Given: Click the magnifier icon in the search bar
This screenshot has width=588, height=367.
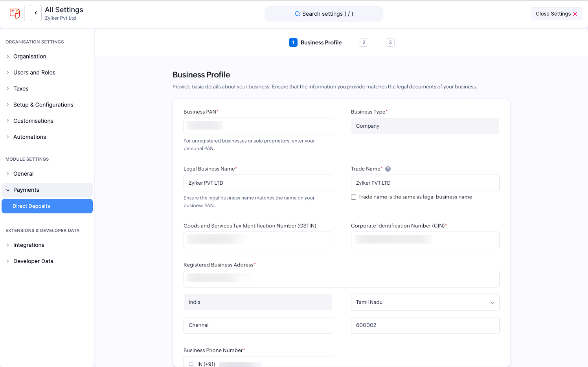Looking at the screenshot, I should point(298,13).
